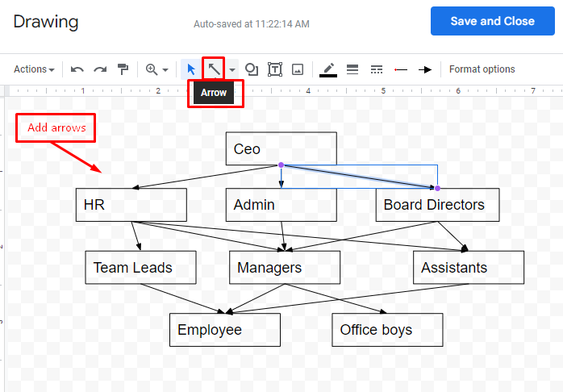Select the HR box
This screenshot has width=563, height=392.
131,205
